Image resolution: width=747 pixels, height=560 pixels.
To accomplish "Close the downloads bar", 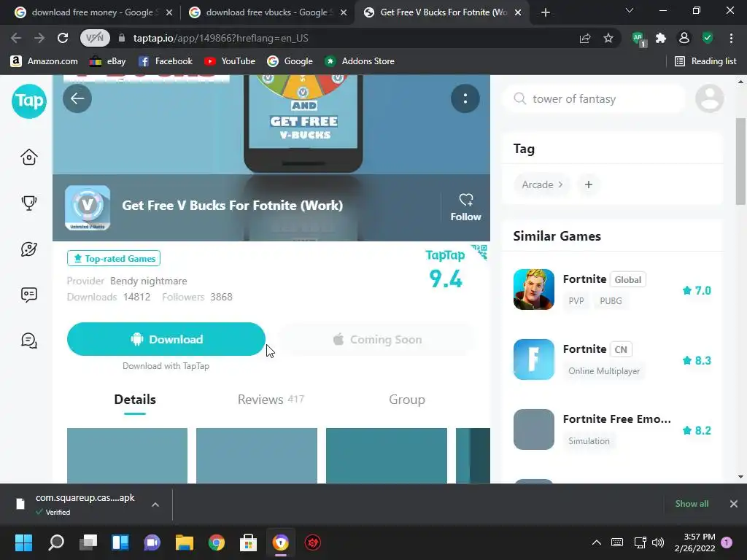I will (x=734, y=504).
